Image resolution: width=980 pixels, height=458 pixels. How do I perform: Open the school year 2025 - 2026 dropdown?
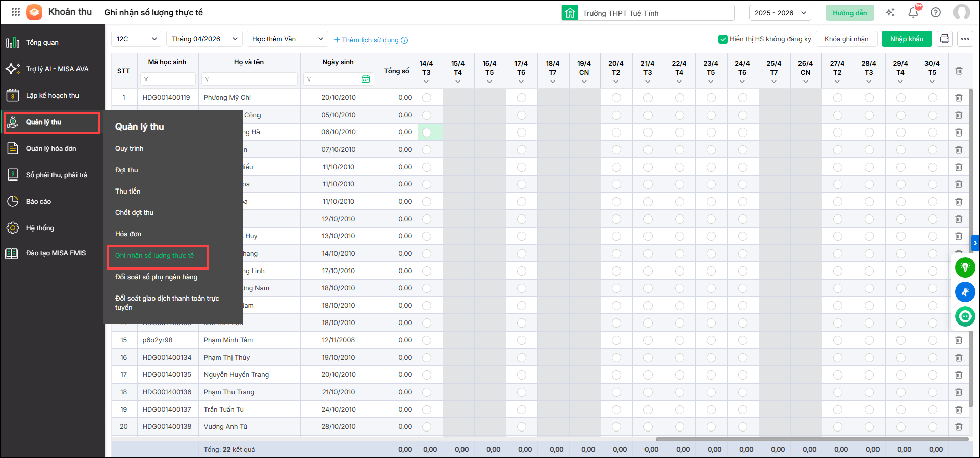point(780,13)
